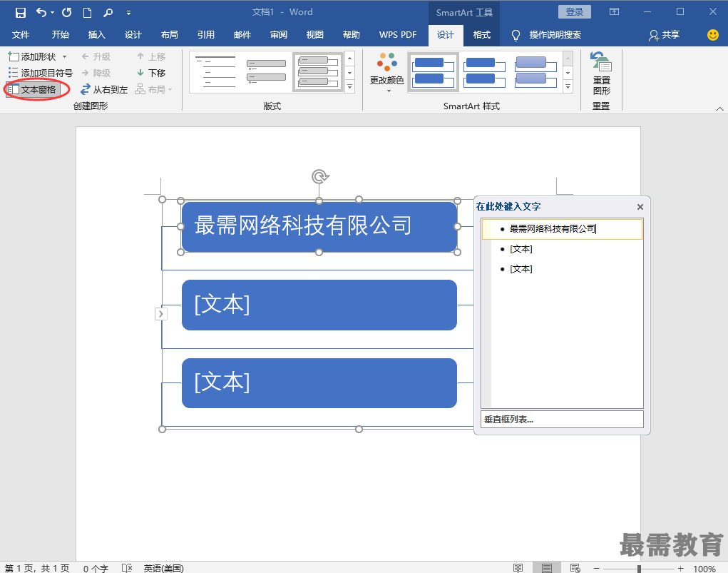Viewport: 728px width, 573px height.
Task: Click the third [文本] bullet in text pane
Action: [x=521, y=269]
